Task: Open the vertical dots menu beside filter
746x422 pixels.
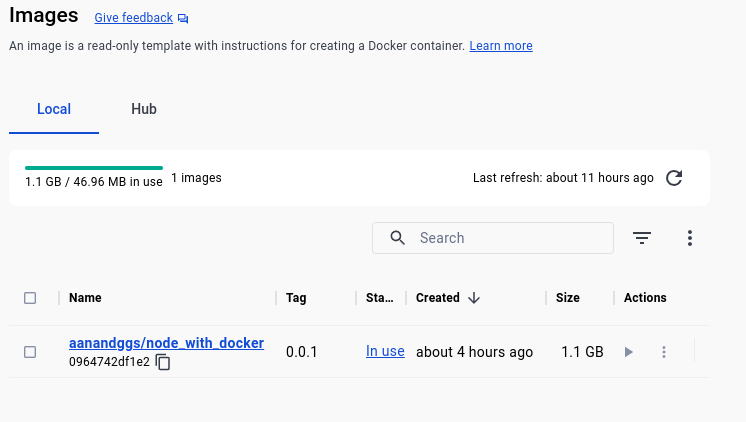Action: (x=690, y=238)
